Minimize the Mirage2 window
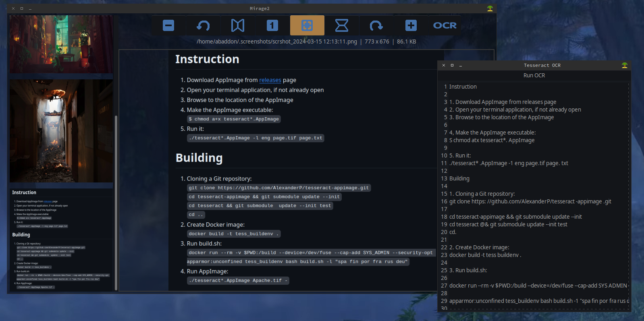This screenshot has height=321, width=644. point(30,8)
